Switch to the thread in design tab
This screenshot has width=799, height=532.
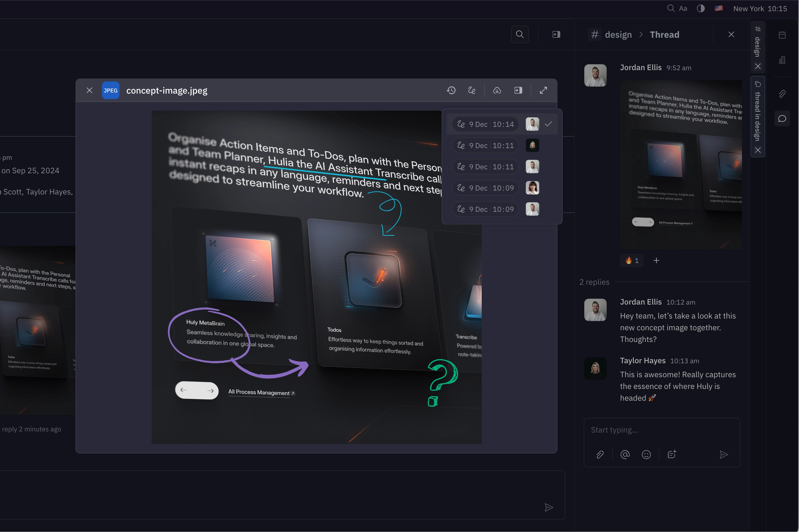757,115
